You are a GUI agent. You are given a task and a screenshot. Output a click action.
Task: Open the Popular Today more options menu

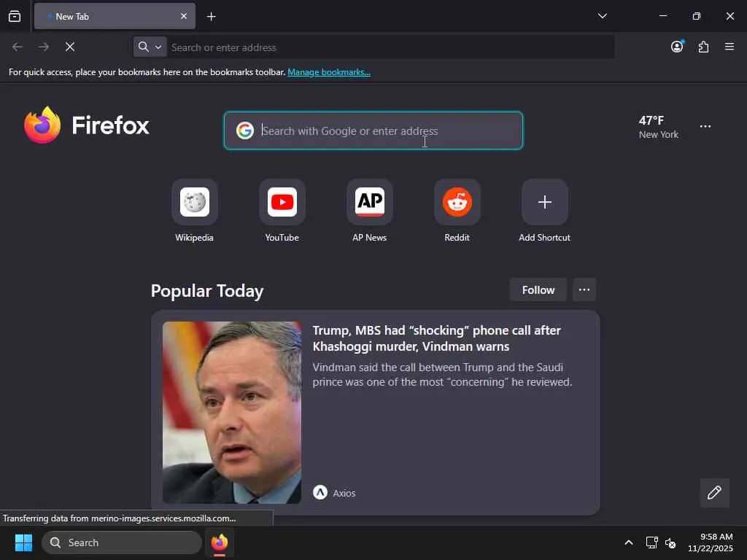point(584,289)
